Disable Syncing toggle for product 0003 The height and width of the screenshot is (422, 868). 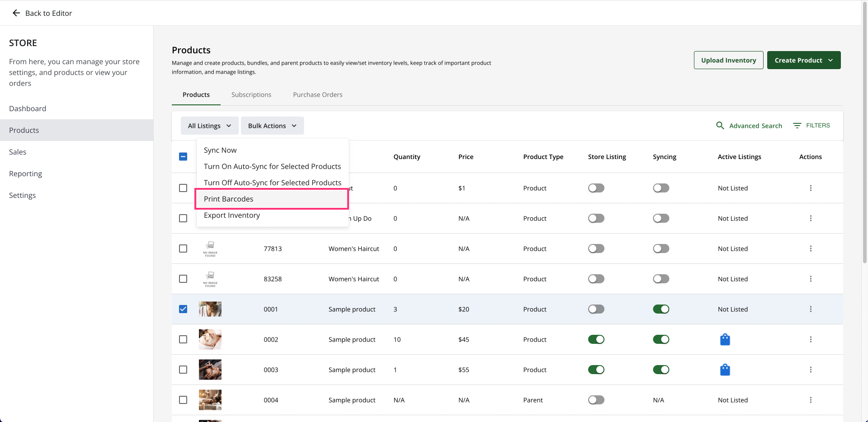660,370
